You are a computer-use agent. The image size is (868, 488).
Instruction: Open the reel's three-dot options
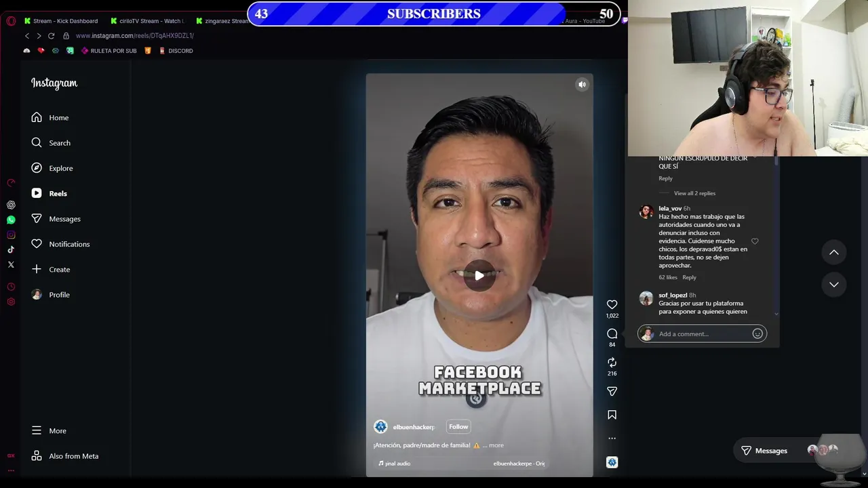click(x=612, y=439)
